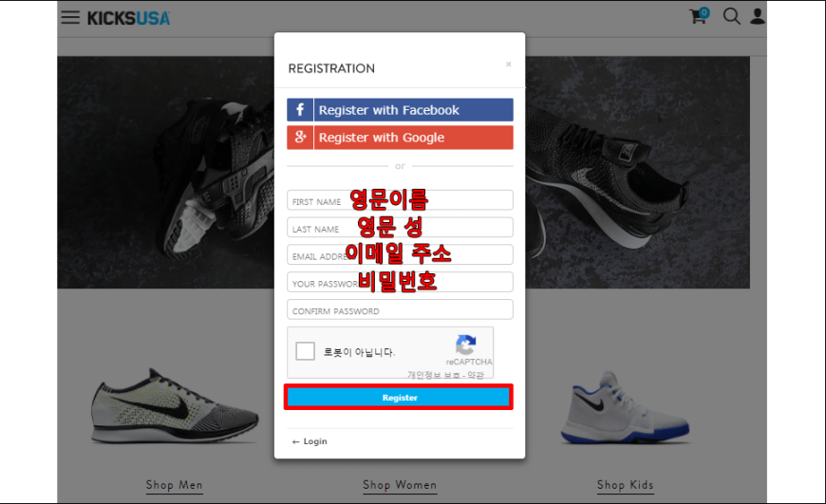Screen dimensions: 826x504
Task: Click Register with Google button
Action: point(400,137)
